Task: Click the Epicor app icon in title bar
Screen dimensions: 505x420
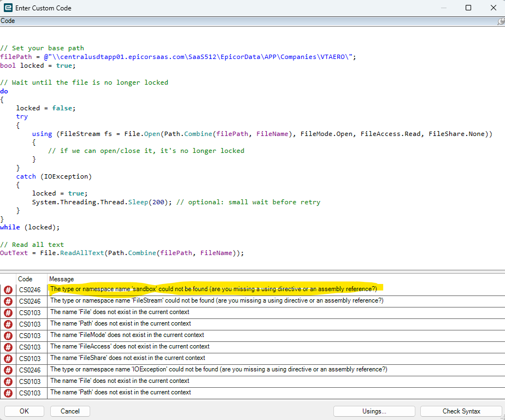Action: [8, 8]
